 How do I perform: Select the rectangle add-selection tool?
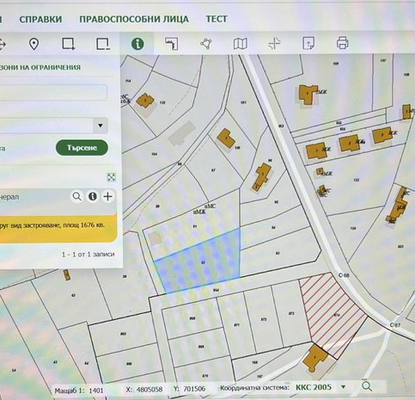coord(68,44)
